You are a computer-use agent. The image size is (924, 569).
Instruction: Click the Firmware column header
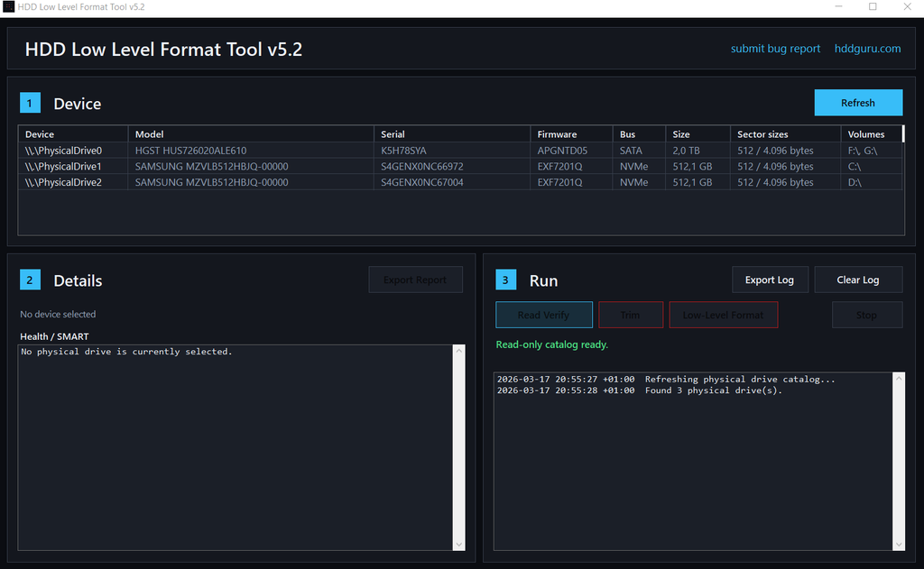(x=571, y=134)
